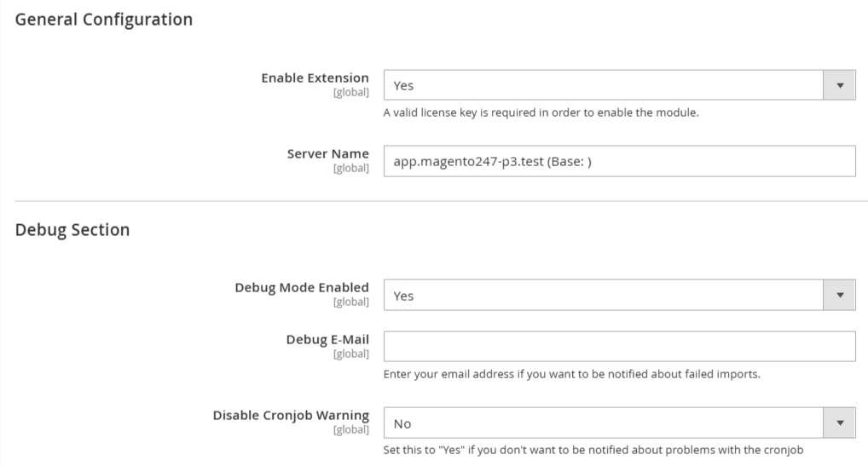Select the Debug Section heading
The width and height of the screenshot is (868, 466).
pos(72,229)
